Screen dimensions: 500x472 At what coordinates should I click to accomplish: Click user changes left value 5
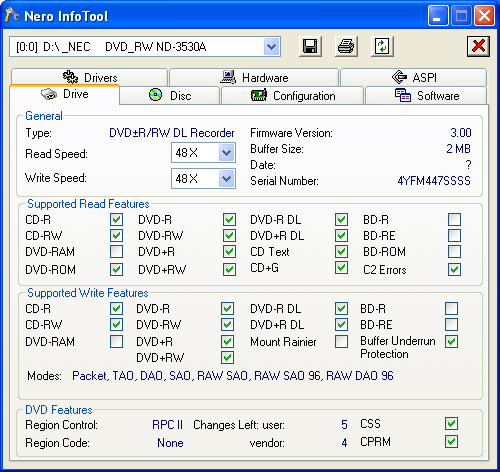[x=344, y=425]
